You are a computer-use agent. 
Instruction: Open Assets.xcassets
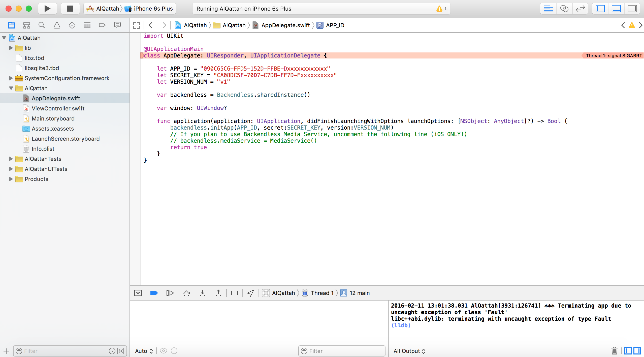coord(65,129)
